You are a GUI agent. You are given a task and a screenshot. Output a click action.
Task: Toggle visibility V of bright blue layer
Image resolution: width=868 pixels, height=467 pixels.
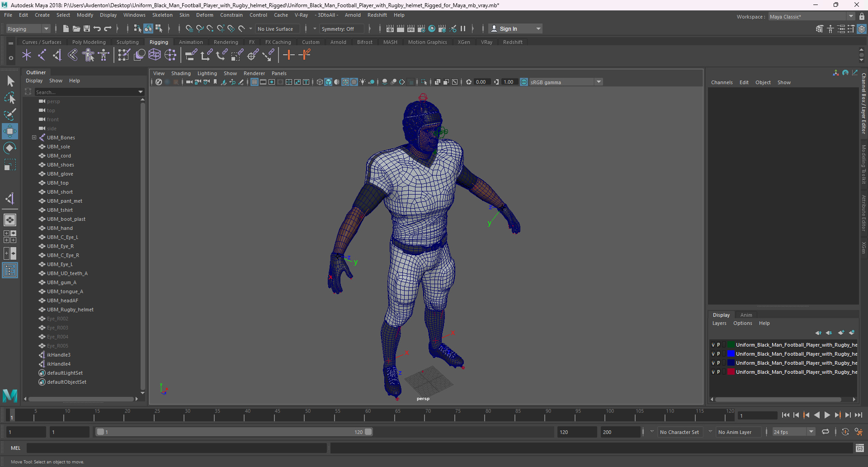click(713, 354)
